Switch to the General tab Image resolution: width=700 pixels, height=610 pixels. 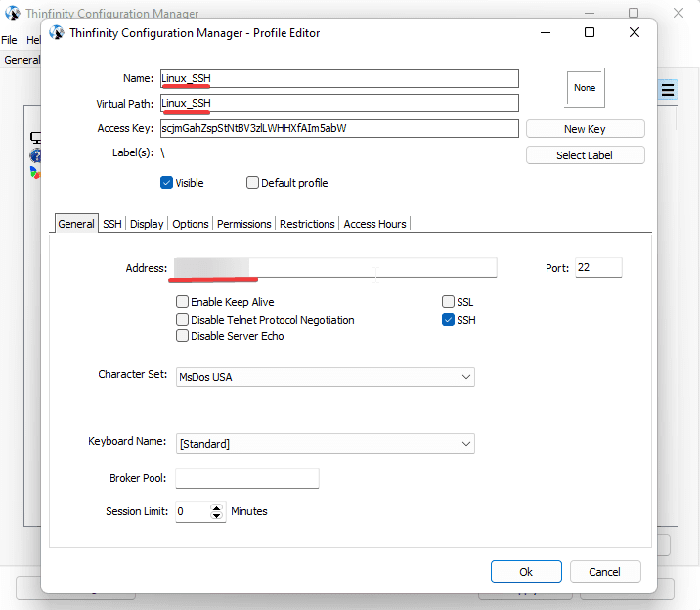click(76, 224)
